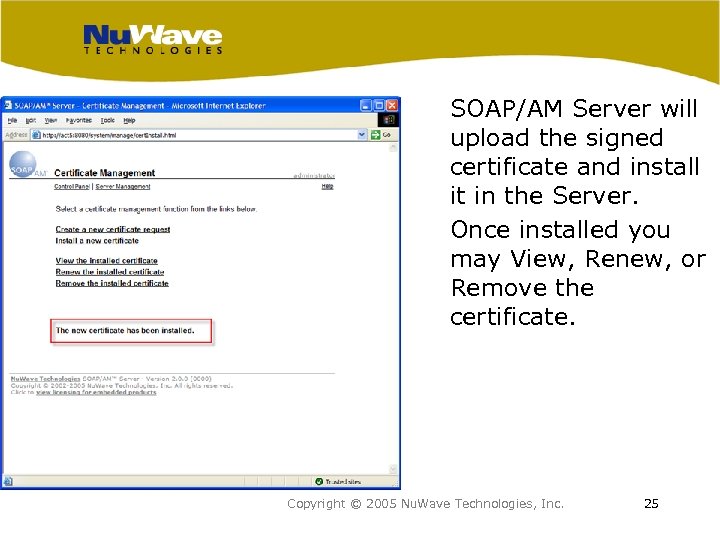Screen dimensions: 720x540
Task: Expand the address bar dropdown arrow
Action: tap(362, 135)
